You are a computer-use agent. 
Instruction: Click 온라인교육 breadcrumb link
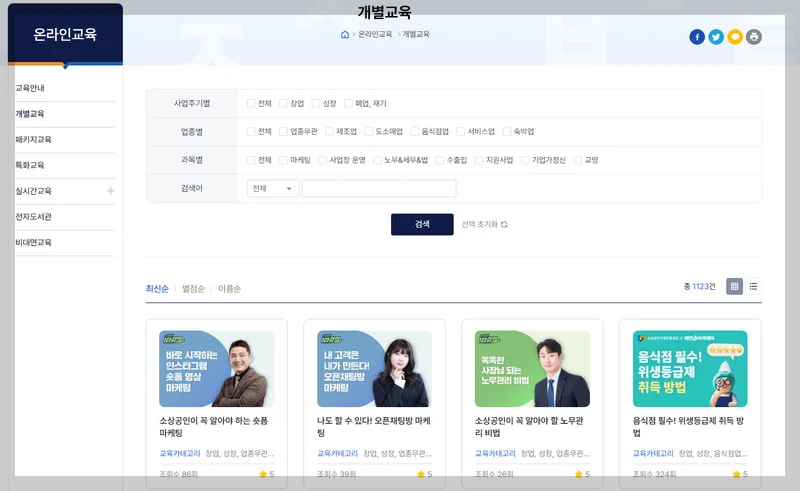tap(375, 34)
